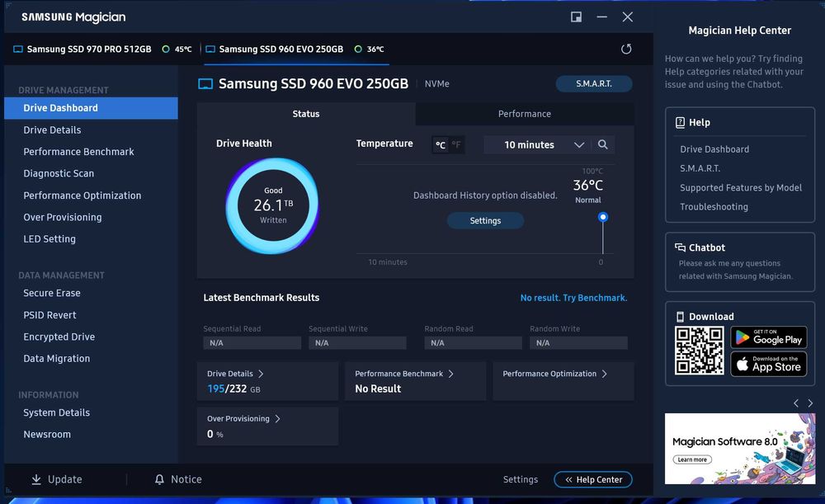The image size is (825, 504).
Task: Expand Performance Benchmark card chevron
Action: [450, 374]
